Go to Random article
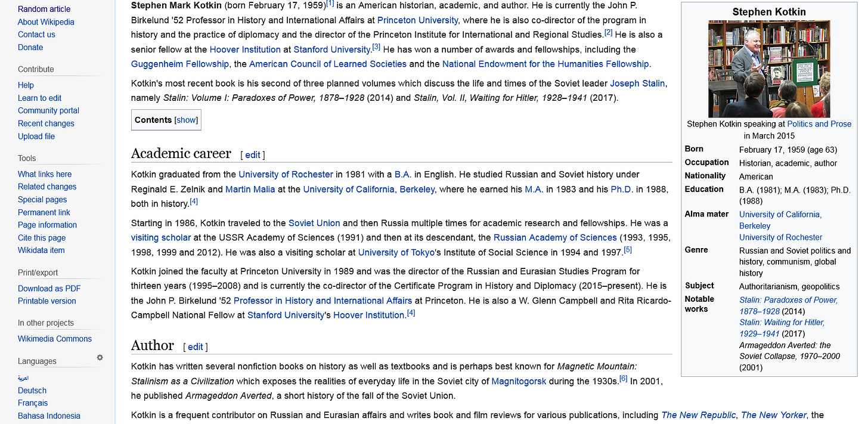The image size is (868, 424). click(44, 9)
